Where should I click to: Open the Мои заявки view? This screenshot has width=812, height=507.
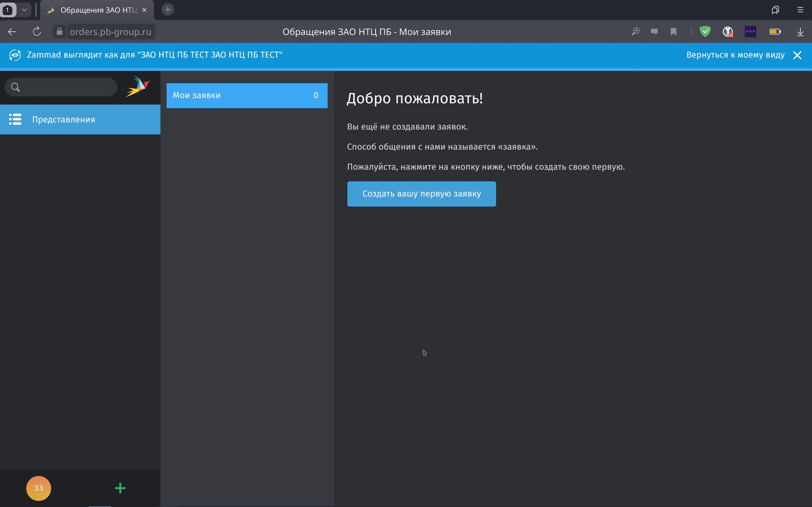point(247,96)
